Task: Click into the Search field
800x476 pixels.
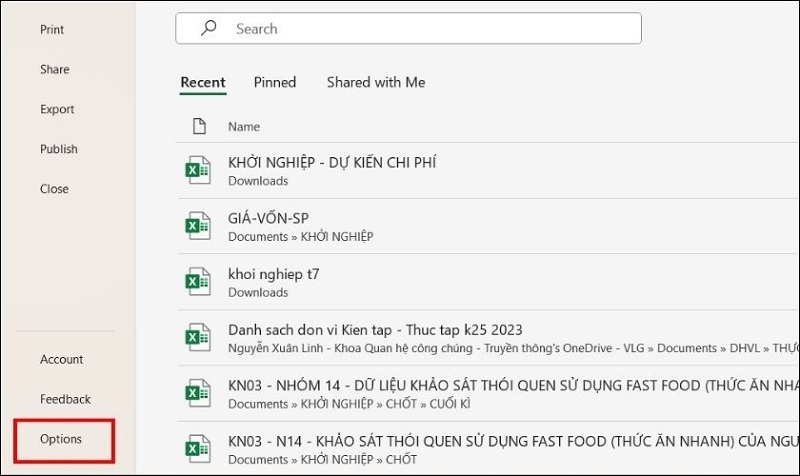Action: tap(420, 29)
